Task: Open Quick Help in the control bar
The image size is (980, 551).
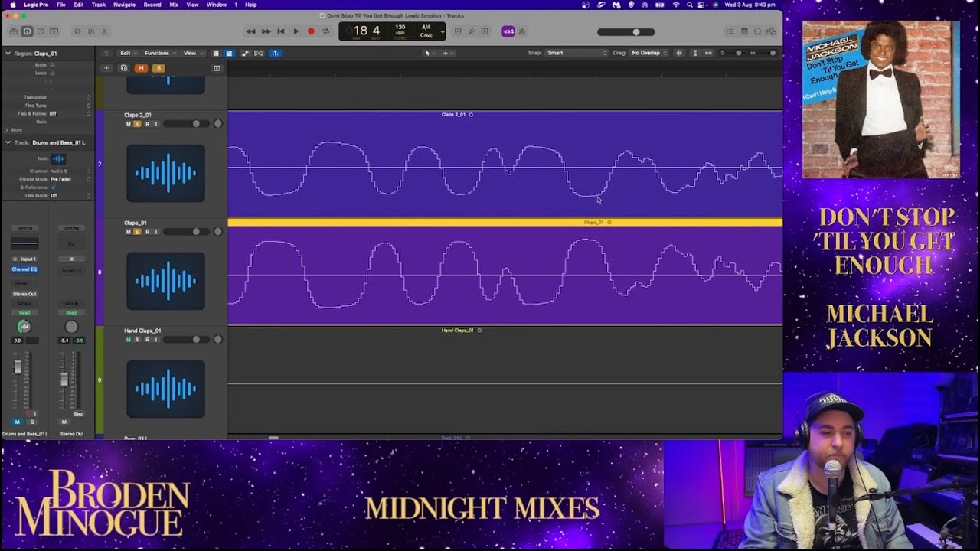Action: click(x=41, y=31)
